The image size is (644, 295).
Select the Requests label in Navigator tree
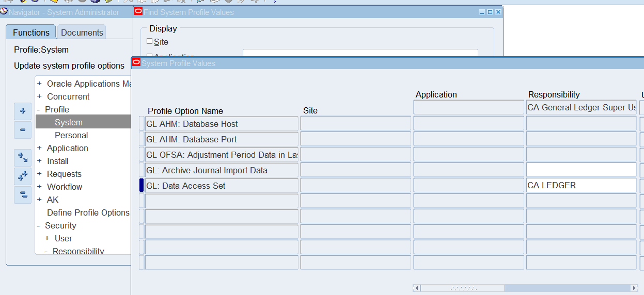click(64, 174)
